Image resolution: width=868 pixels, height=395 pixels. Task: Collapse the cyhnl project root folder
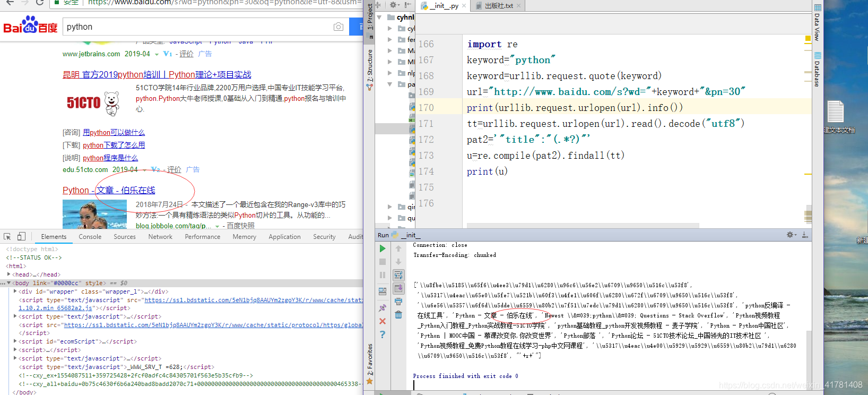379,18
